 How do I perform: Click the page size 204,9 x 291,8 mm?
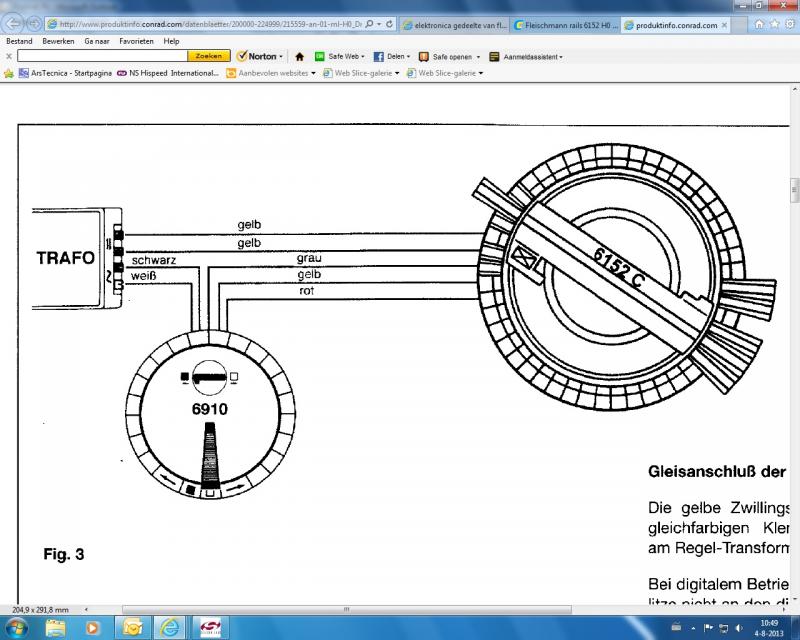(40, 610)
